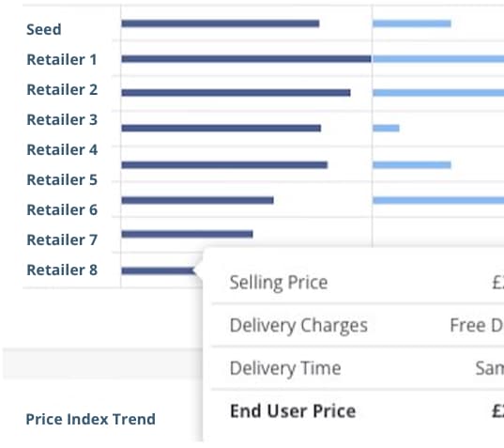Select the Retailer 1 label
The width and height of the screenshot is (504, 448).
coord(62,59)
